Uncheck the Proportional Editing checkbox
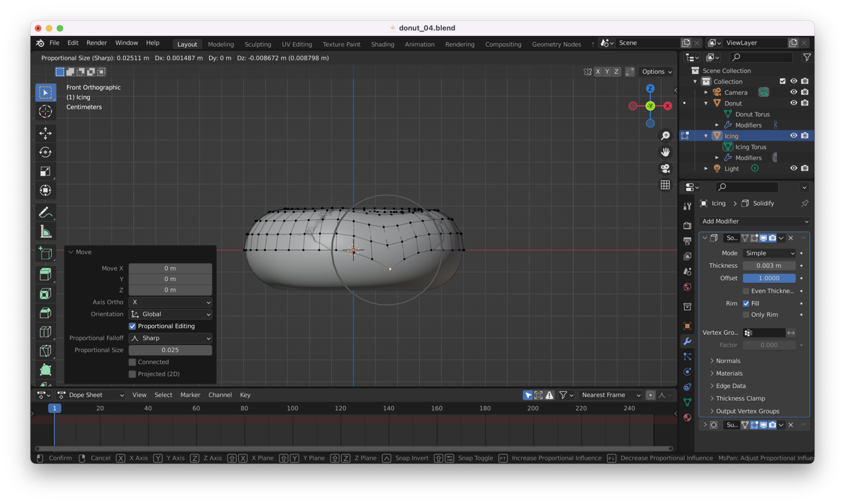Viewport: 845px width, 504px height. pos(132,326)
